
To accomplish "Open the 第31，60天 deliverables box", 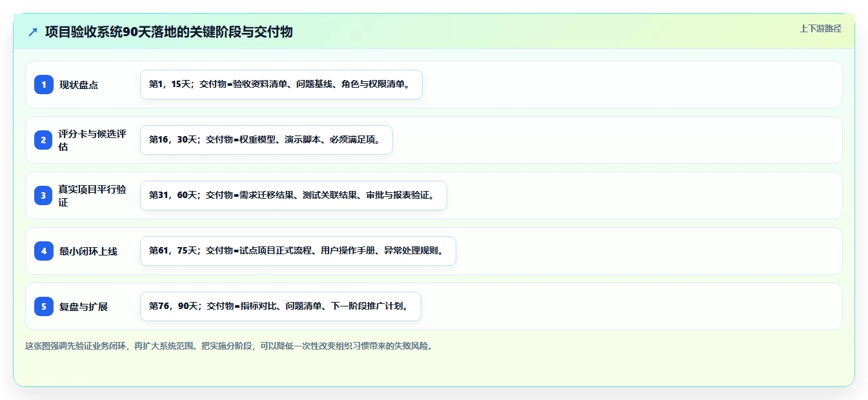I will coord(294,195).
